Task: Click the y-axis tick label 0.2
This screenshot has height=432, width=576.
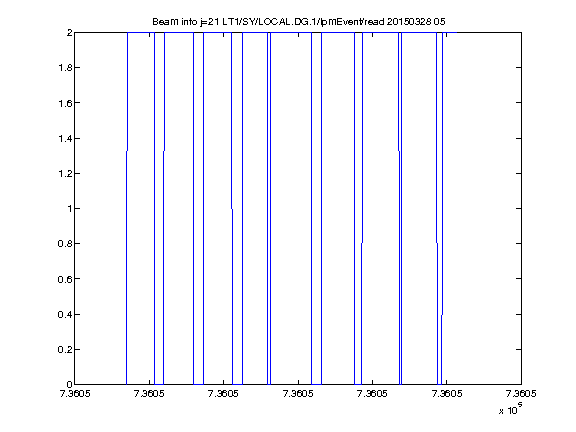Action: coord(65,349)
